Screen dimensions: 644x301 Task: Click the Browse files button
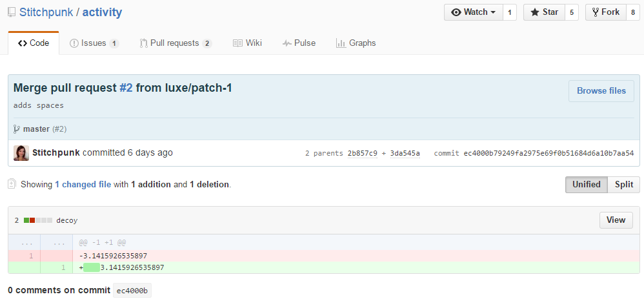click(601, 91)
